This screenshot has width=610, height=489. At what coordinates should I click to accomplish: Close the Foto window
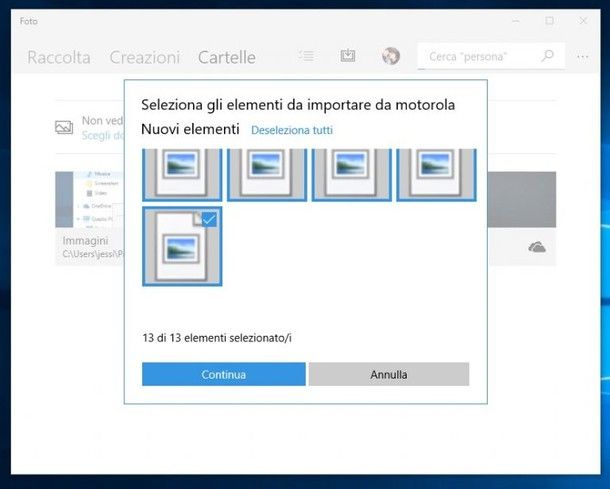583,21
